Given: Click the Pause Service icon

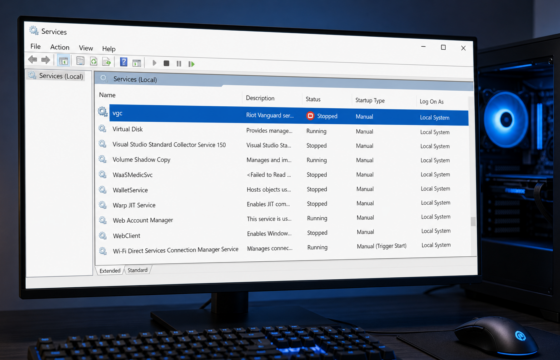Looking at the screenshot, I should (179, 64).
